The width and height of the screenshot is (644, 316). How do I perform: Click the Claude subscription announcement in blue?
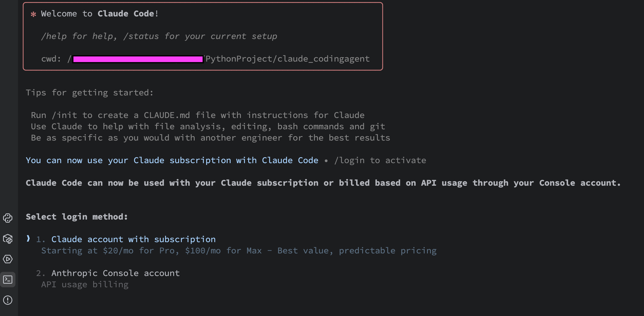point(172,160)
